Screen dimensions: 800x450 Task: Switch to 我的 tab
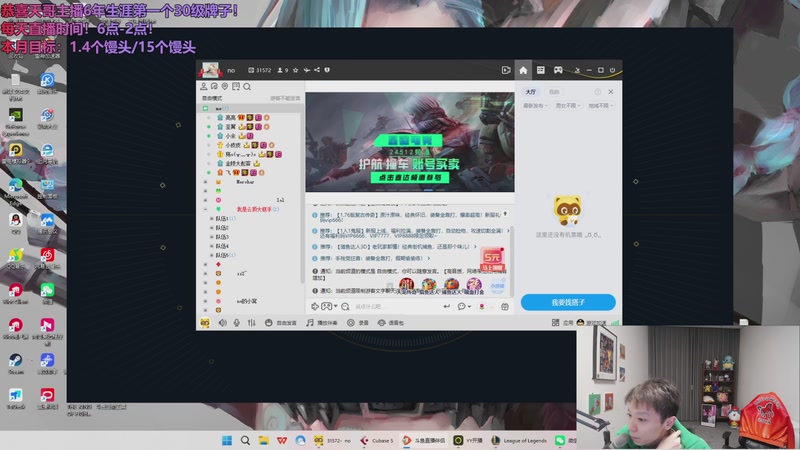click(x=554, y=92)
